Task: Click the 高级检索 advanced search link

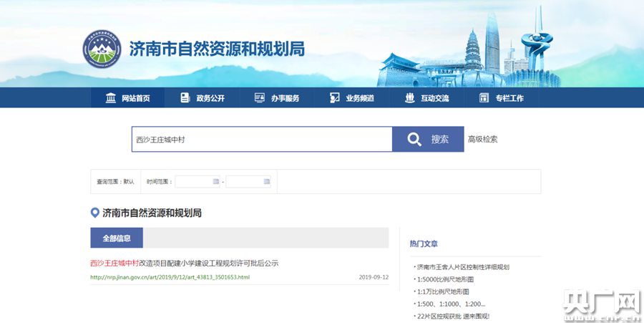Action: [482, 139]
